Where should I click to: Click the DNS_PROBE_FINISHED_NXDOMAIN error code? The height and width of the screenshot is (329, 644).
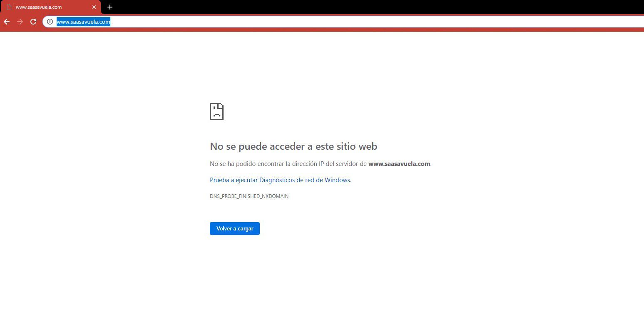(x=249, y=196)
